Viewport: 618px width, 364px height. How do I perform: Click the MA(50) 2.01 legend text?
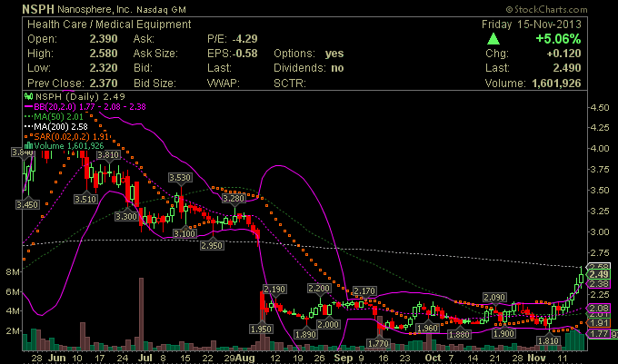59,117
